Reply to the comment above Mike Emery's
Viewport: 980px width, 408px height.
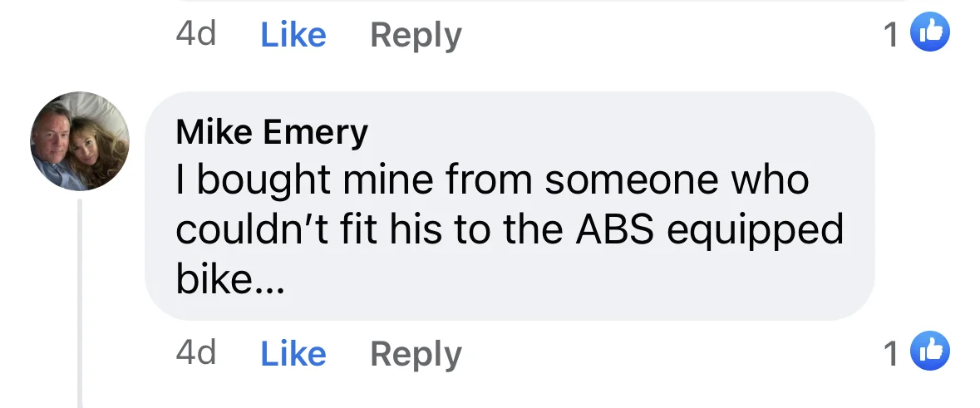point(415,35)
